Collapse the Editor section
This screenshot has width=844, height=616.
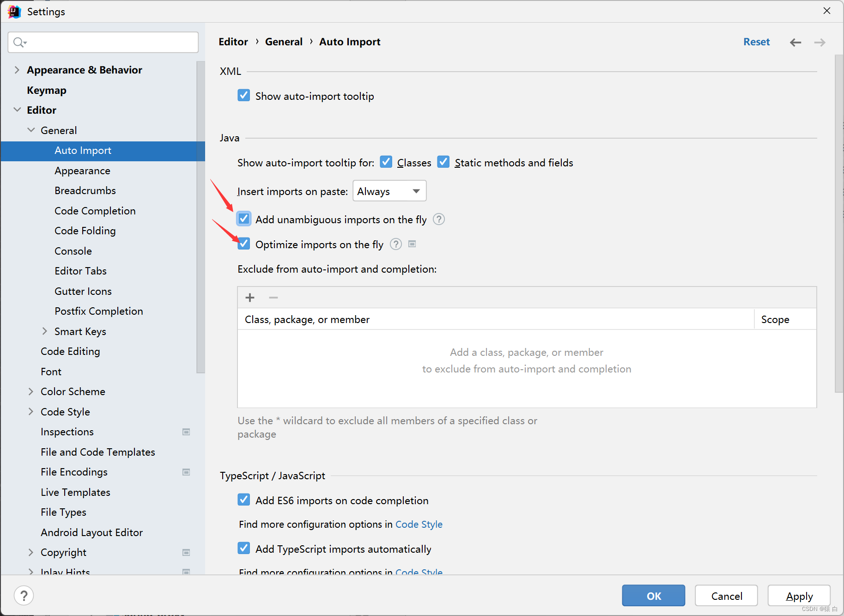point(17,110)
